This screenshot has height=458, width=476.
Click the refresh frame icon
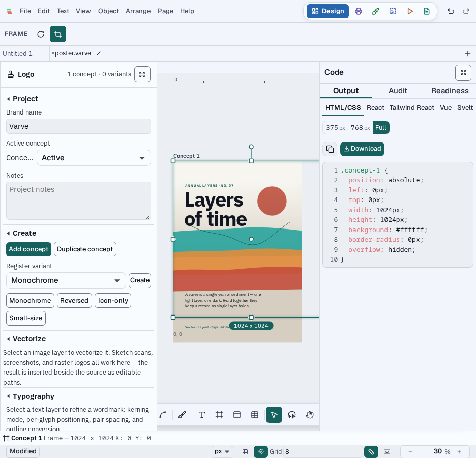coord(41,34)
